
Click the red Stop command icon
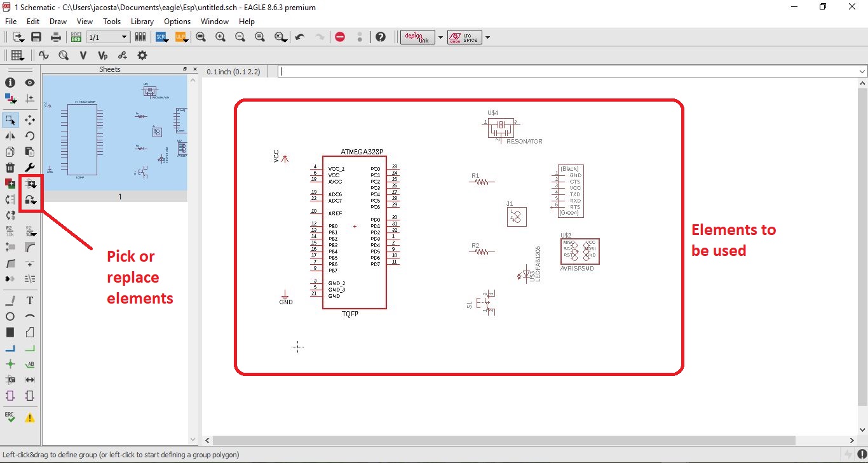[x=340, y=37]
